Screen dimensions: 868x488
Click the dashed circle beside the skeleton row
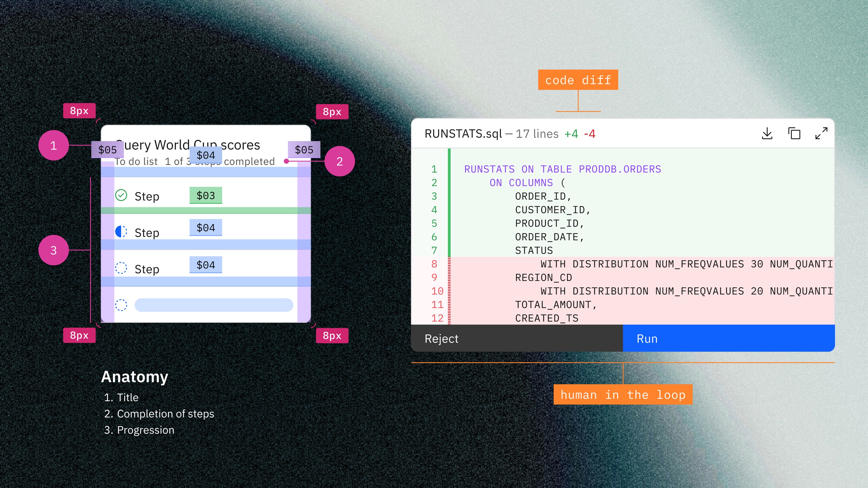pos(121,305)
